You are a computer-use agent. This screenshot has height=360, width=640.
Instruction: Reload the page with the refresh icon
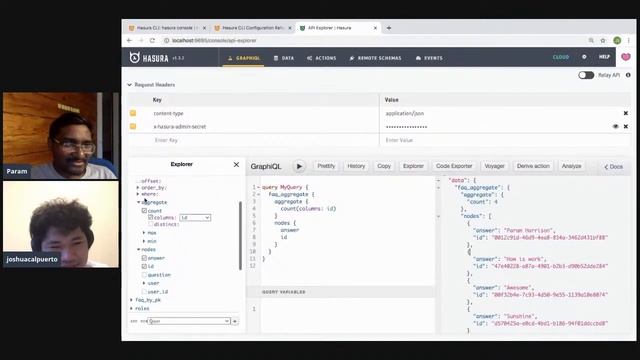click(152, 40)
